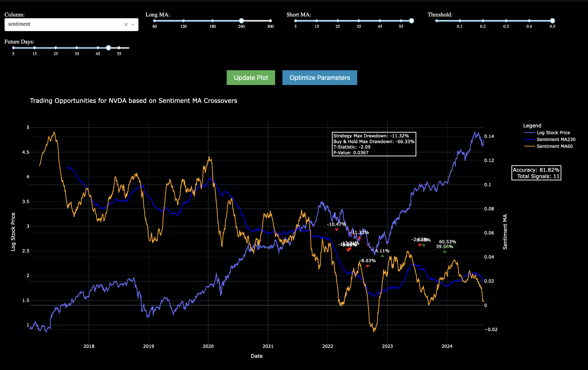The height and width of the screenshot is (370, 588).
Task: Click the Long MA slider handle
Action: pos(241,21)
